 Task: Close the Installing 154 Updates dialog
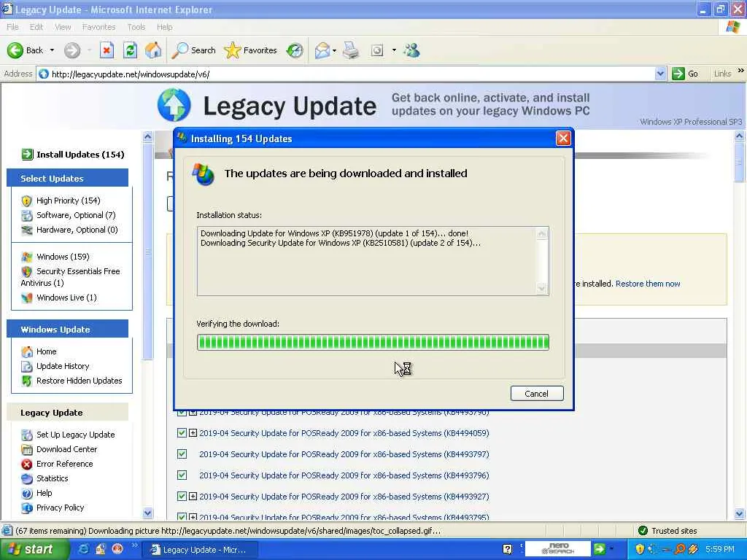pyautogui.click(x=563, y=139)
